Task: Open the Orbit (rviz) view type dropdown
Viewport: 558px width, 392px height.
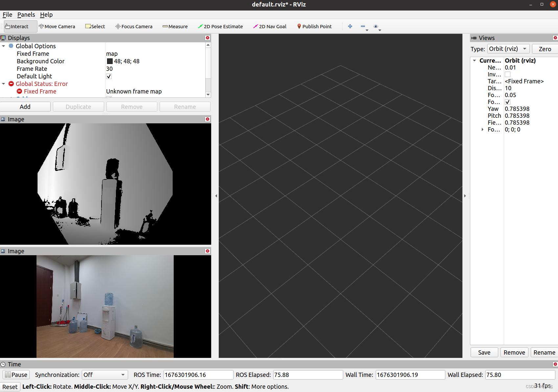Action: (x=508, y=49)
